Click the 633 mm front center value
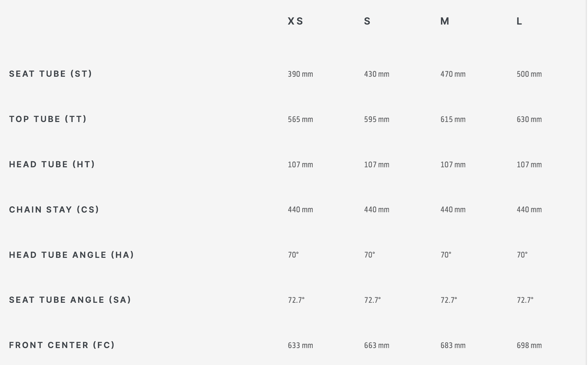 (300, 346)
